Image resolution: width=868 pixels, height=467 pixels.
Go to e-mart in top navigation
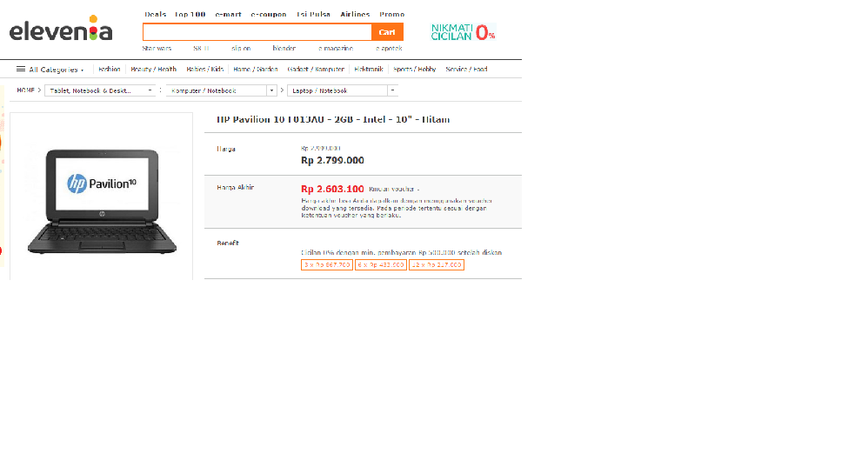point(228,15)
